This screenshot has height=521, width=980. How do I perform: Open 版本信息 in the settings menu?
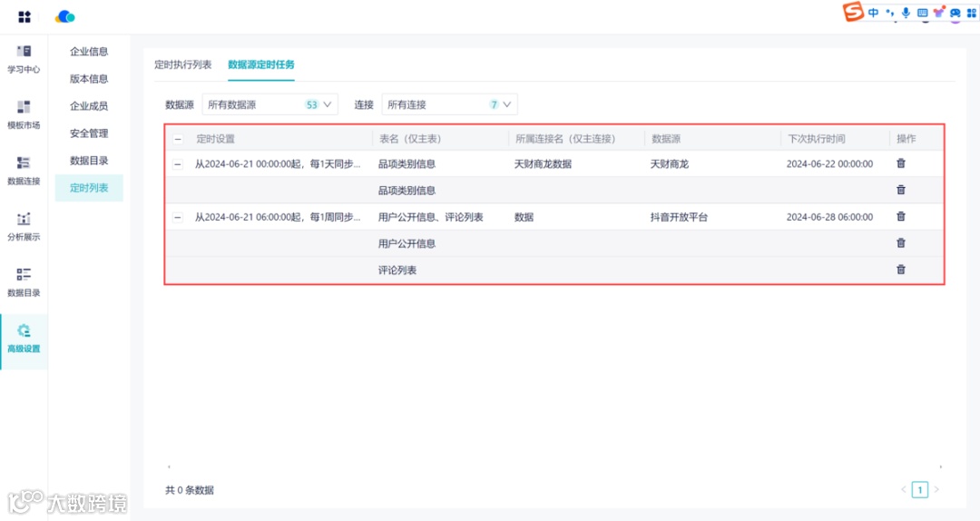click(x=89, y=79)
